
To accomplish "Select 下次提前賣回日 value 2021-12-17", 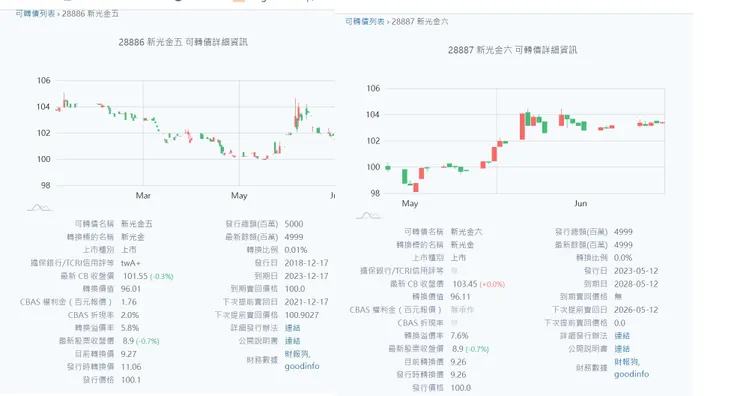I will (x=306, y=302).
